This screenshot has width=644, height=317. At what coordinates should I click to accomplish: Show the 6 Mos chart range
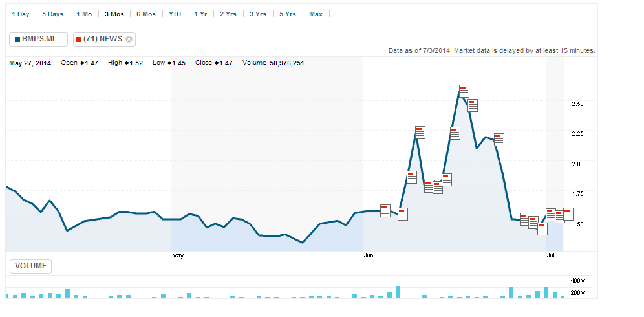[x=145, y=14]
